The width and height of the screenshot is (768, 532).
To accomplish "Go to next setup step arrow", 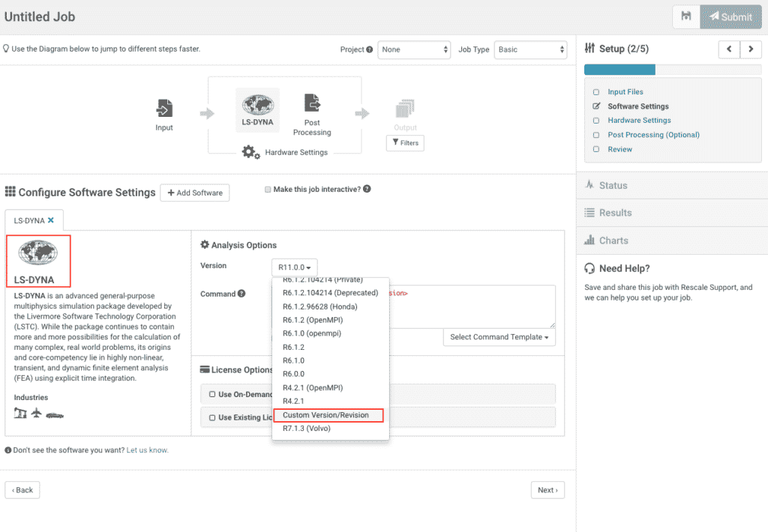I will 750,49.
